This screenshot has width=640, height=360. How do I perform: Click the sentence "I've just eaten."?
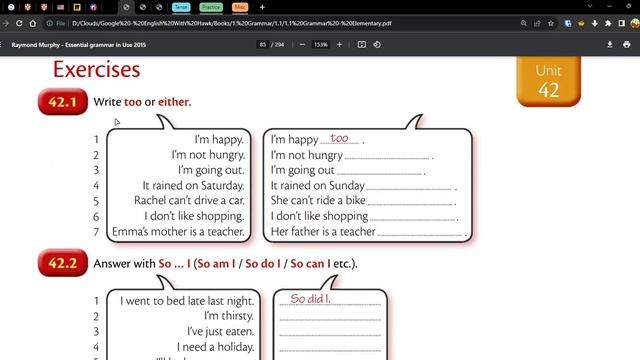click(x=221, y=331)
